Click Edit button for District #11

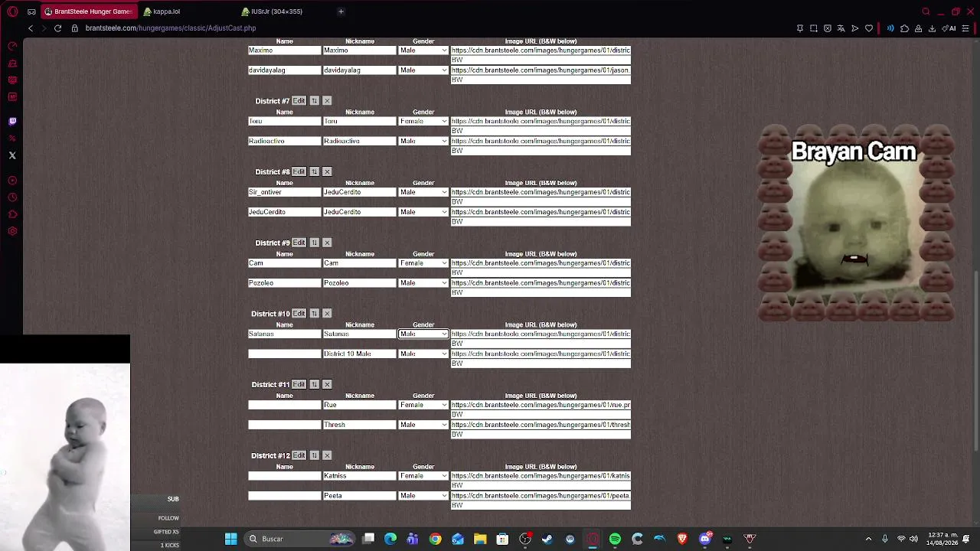(x=299, y=385)
